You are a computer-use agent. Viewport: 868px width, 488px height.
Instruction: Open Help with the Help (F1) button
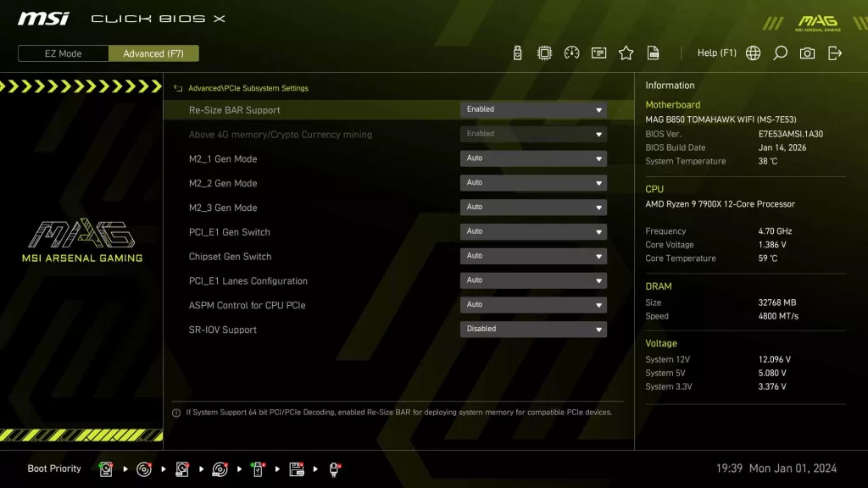click(x=716, y=53)
